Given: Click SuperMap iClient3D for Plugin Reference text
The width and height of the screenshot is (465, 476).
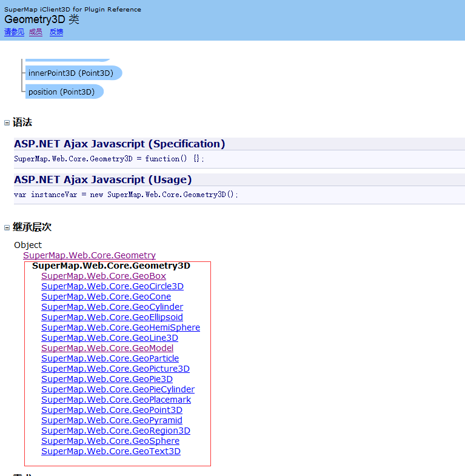Looking at the screenshot, I should [x=73, y=10].
